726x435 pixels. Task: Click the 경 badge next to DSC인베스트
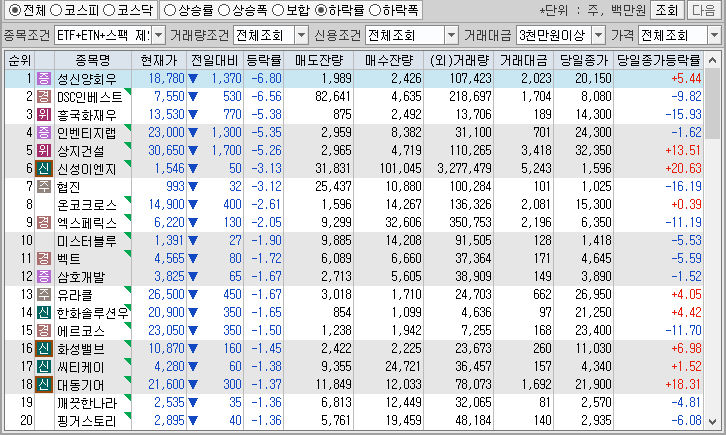pyautogui.click(x=44, y=97)
